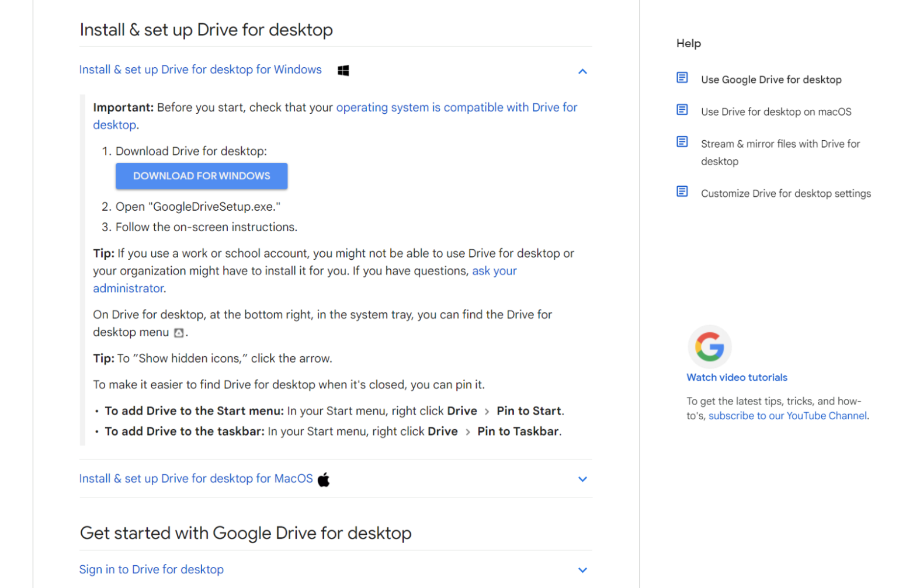Click subscribe to our YouTube Channel link
Viewport: 906px width, 588px height.
click(x=787, y=416)
